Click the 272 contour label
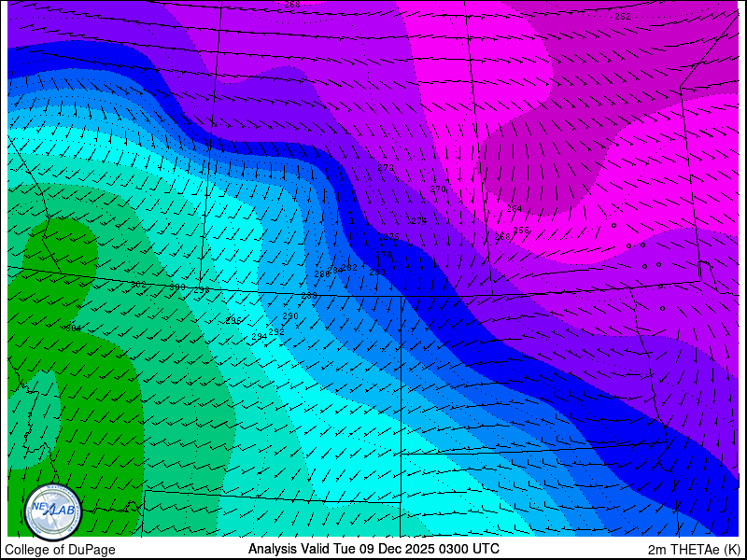The width and height of the screenshot is (747, 560). coord(386,168)
